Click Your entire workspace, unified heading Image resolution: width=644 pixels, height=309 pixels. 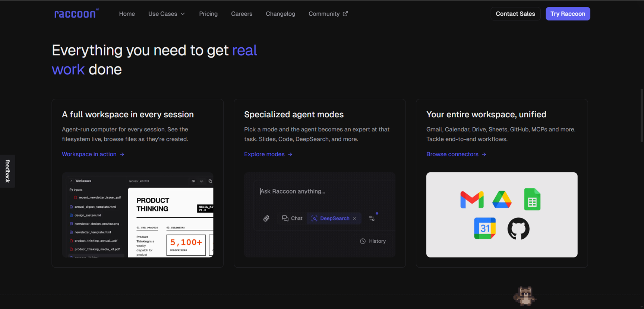tap(486, 114)
